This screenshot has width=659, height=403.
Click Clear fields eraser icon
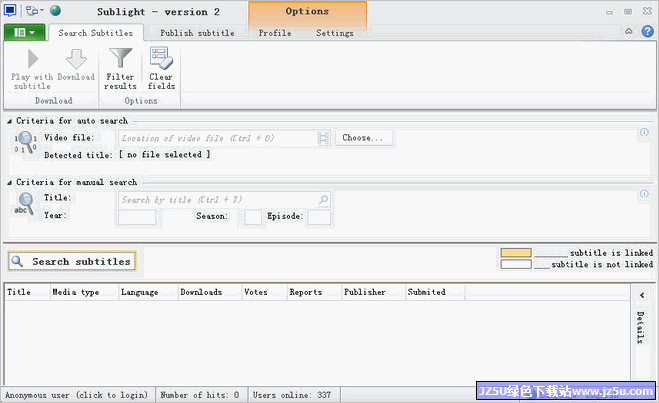coord(161,69)
